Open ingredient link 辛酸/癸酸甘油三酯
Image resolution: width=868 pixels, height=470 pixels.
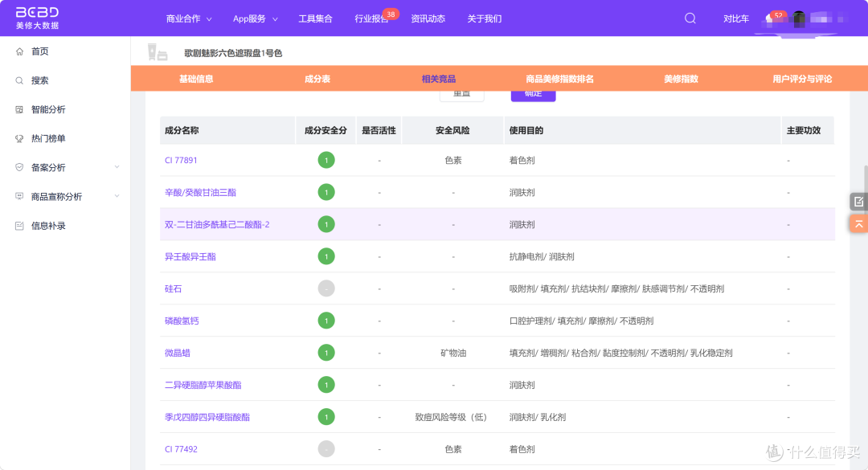click(x=200, y=192)
